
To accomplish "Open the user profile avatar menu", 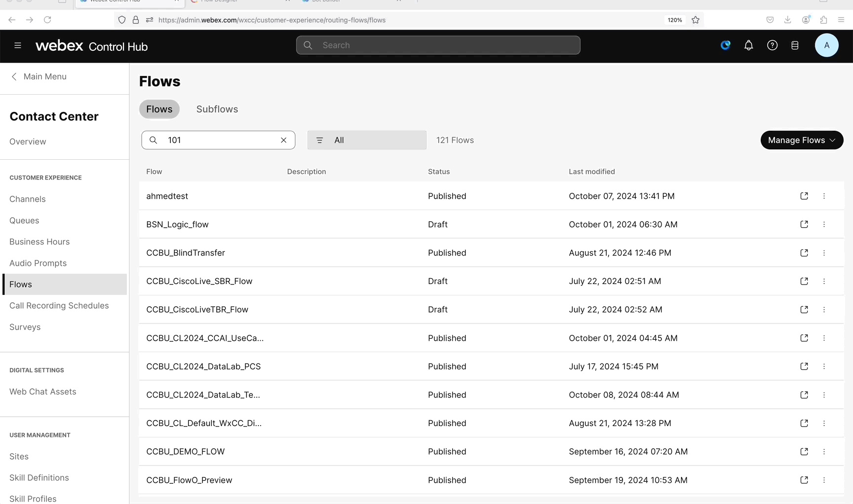I will pos(826,45).
